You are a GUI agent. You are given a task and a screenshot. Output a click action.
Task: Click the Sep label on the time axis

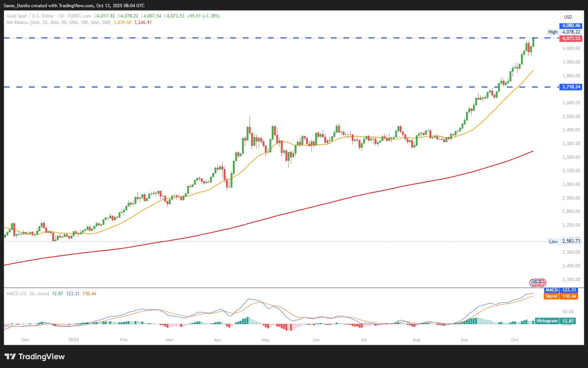pos(464,340)
